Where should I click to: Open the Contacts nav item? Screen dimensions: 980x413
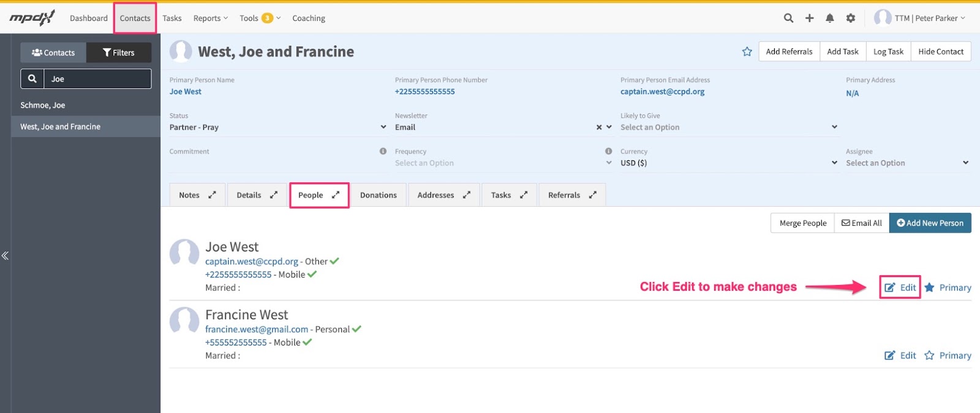click(135, 18)
